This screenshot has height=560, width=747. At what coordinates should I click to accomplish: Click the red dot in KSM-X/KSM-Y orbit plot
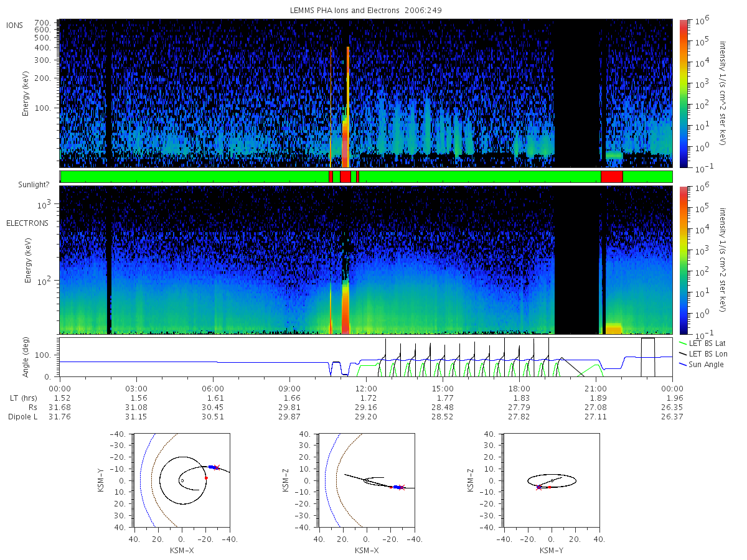(206, 478)
